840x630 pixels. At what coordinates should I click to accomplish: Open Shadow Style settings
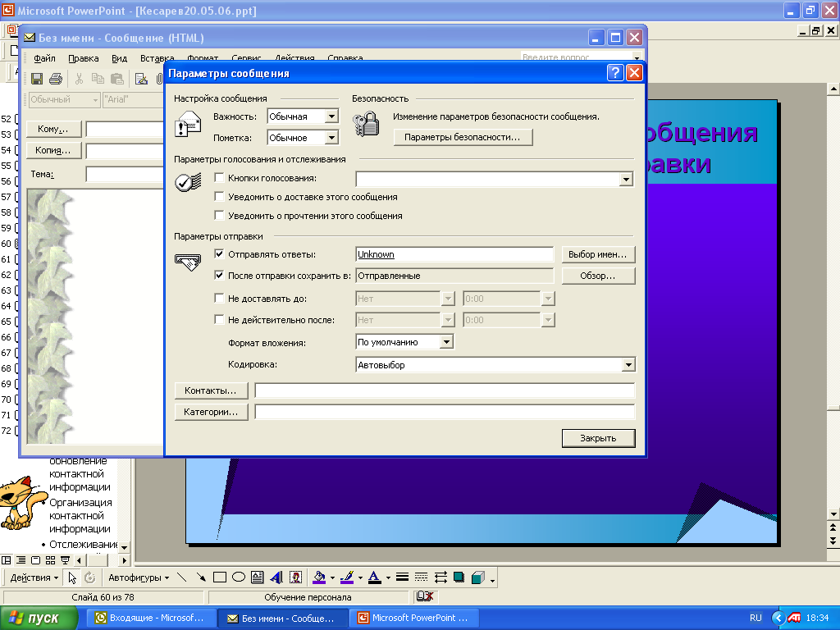click(x=459, y=577)
